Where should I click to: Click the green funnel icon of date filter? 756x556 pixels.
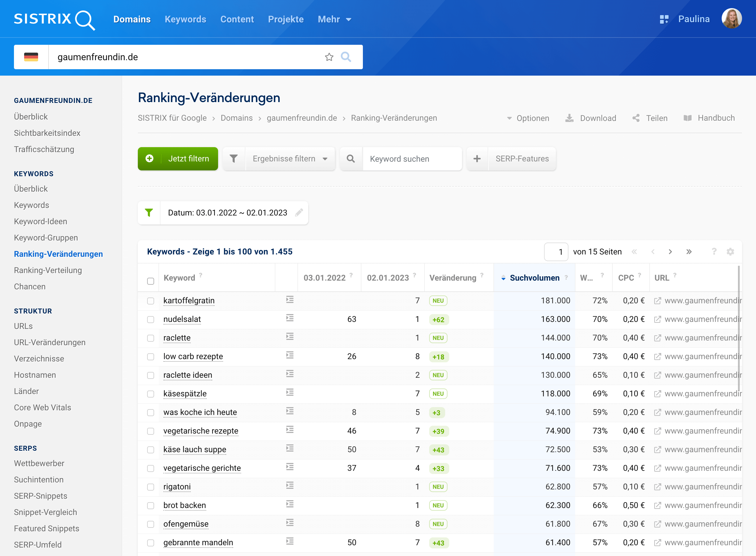pyautogui.click(x=149, y=213)
